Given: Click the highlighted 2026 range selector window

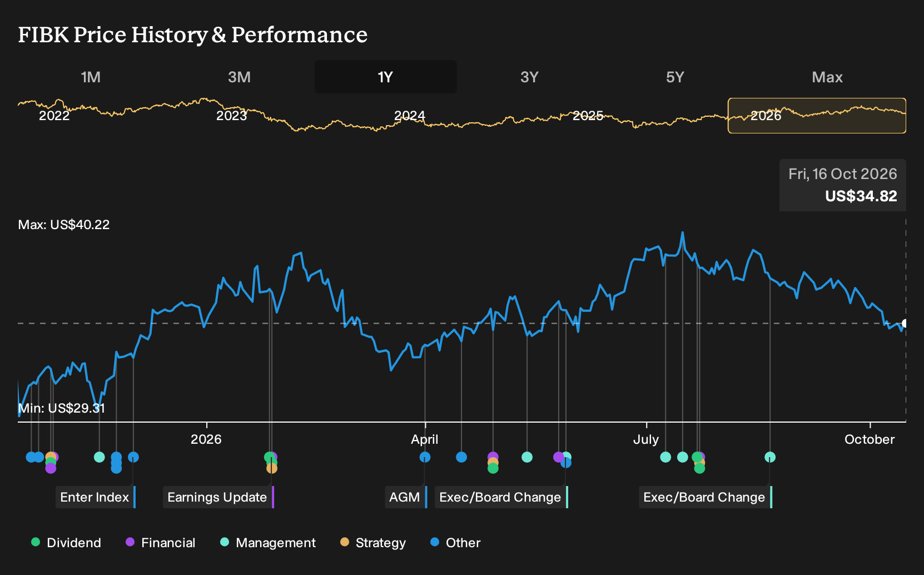Looking at the screenshot, I should [x=817, y=116].
